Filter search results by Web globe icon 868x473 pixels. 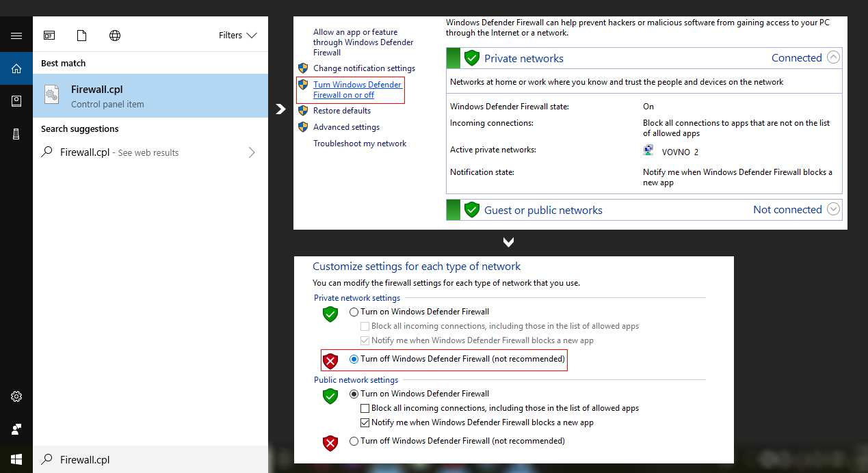[115, 36]
